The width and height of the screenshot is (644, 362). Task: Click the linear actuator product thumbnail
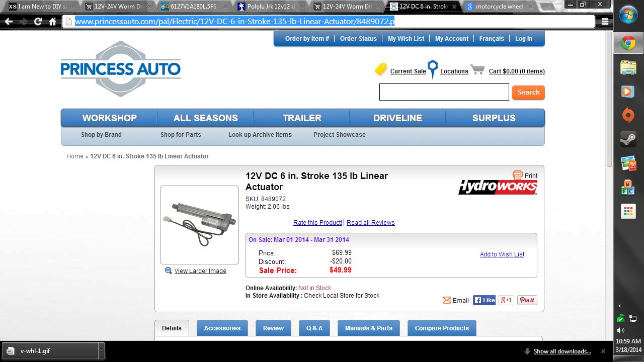199,225
